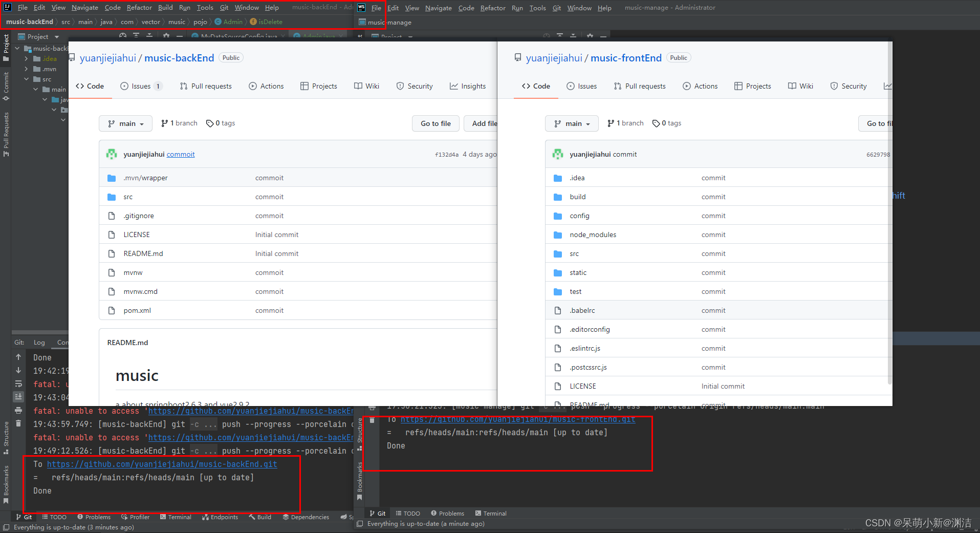Expand .mvn folder in project tree

tap(26, 69)
